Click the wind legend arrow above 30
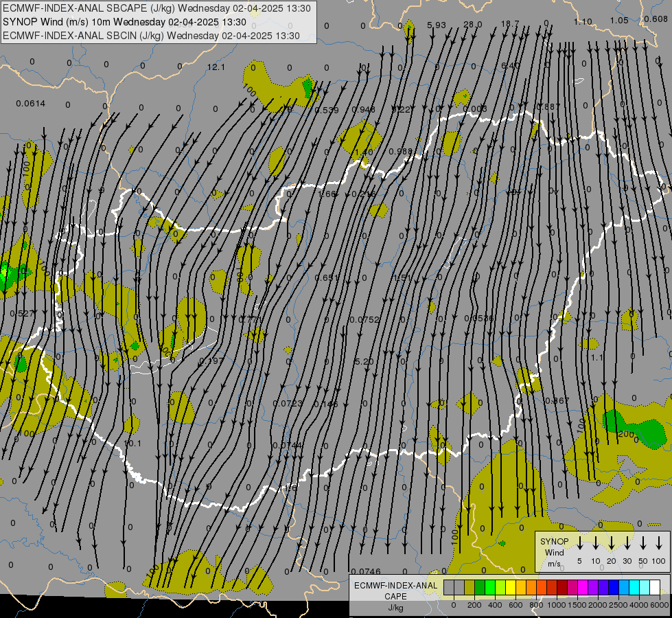The height and width of the screenshot is (618, 672). pyautogui.click(x=627, y=543)
